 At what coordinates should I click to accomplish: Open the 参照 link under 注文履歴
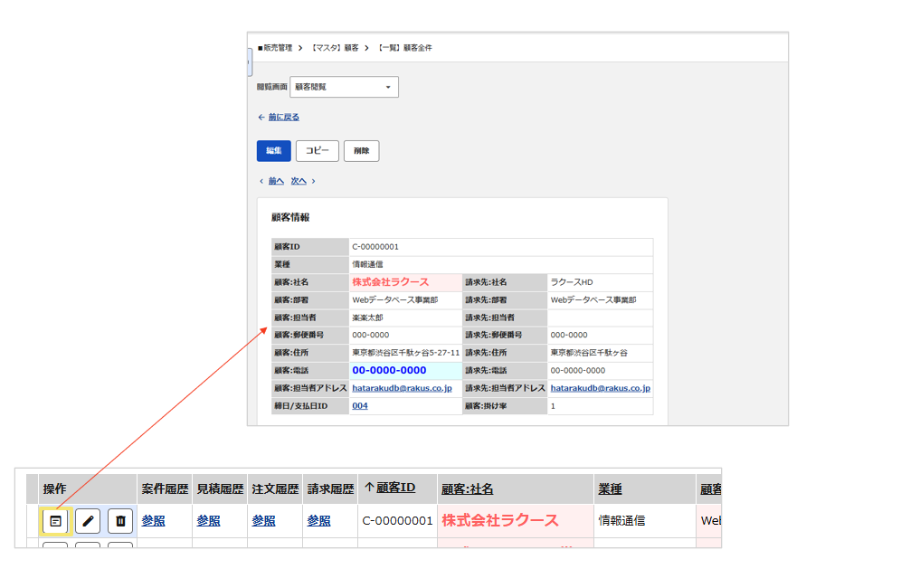pyautogui.click(x=263, y=521)
